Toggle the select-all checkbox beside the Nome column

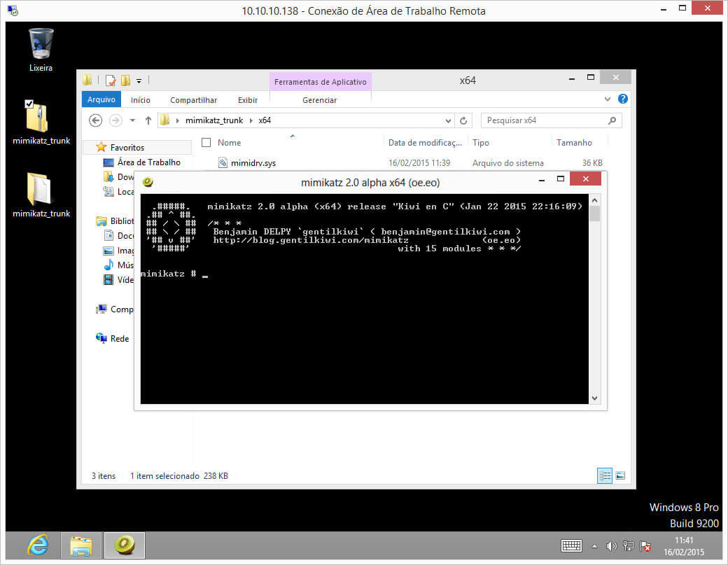(x=206, y=142)
